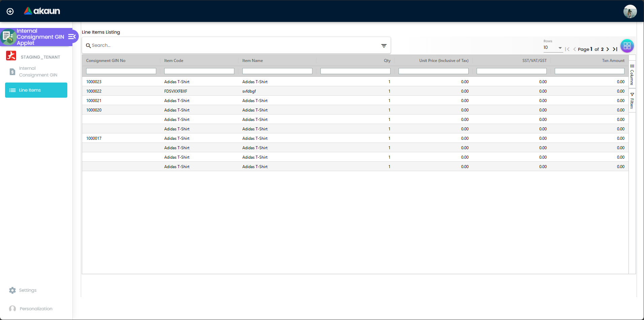Jump to last page using end arrow
The width and height of the screenshot is (644, 320).
point(615,49)
